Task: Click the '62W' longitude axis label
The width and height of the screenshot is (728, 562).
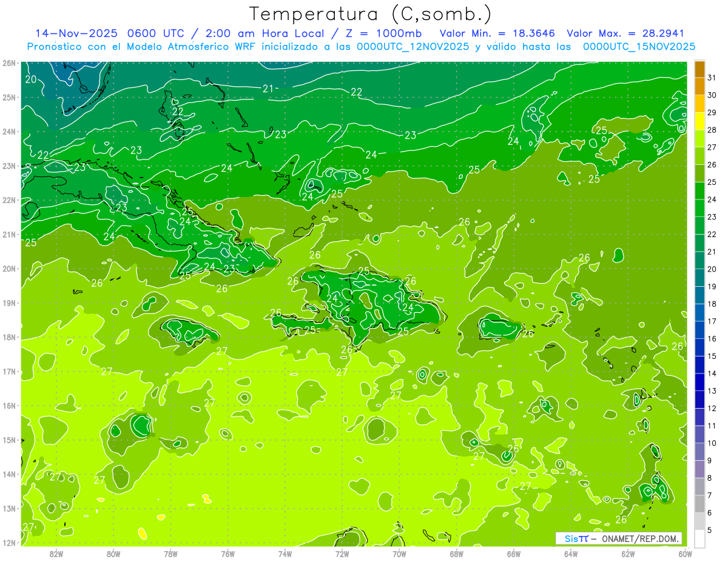Action: [x=628, y=554]
